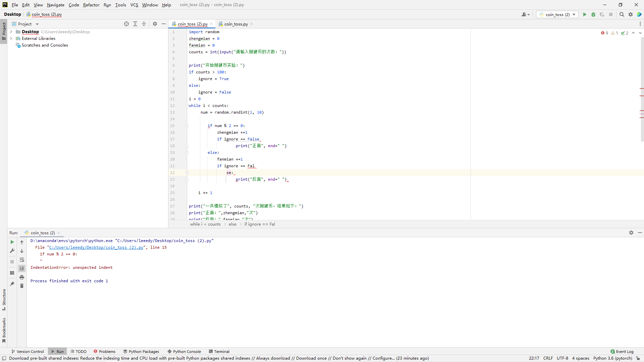Switch to coin_toss.py editor tab
Screen dimensions: 644x362
pos(236,24)
